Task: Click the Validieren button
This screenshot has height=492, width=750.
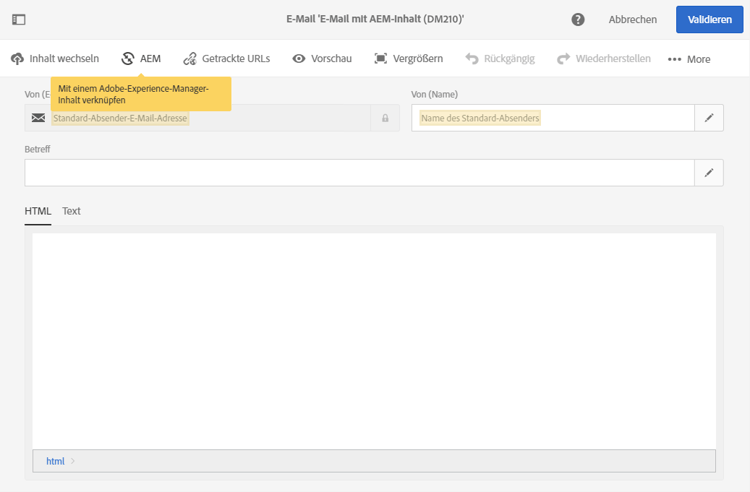Action: (x=709, y=20)
